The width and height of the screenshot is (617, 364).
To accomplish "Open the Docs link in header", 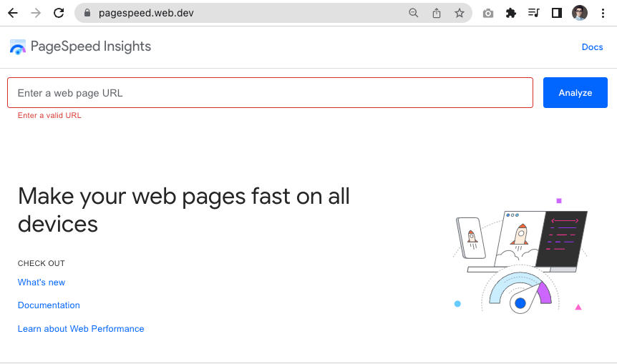I will click(592, 47).
